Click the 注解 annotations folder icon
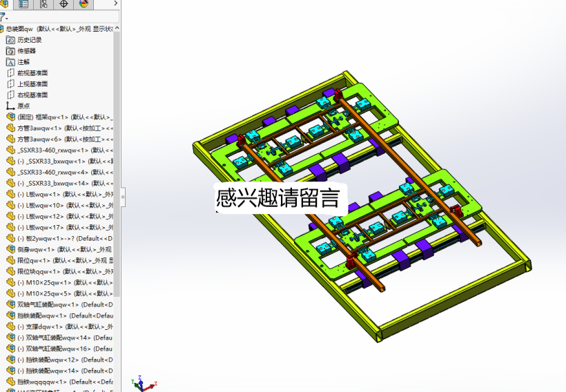 click(x=10, y=62)
